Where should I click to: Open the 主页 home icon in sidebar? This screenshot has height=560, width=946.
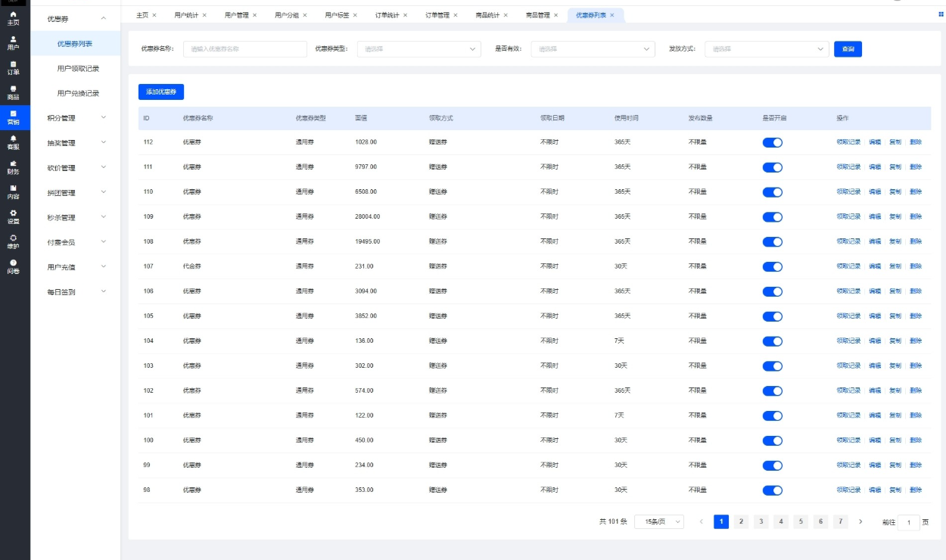13,18
